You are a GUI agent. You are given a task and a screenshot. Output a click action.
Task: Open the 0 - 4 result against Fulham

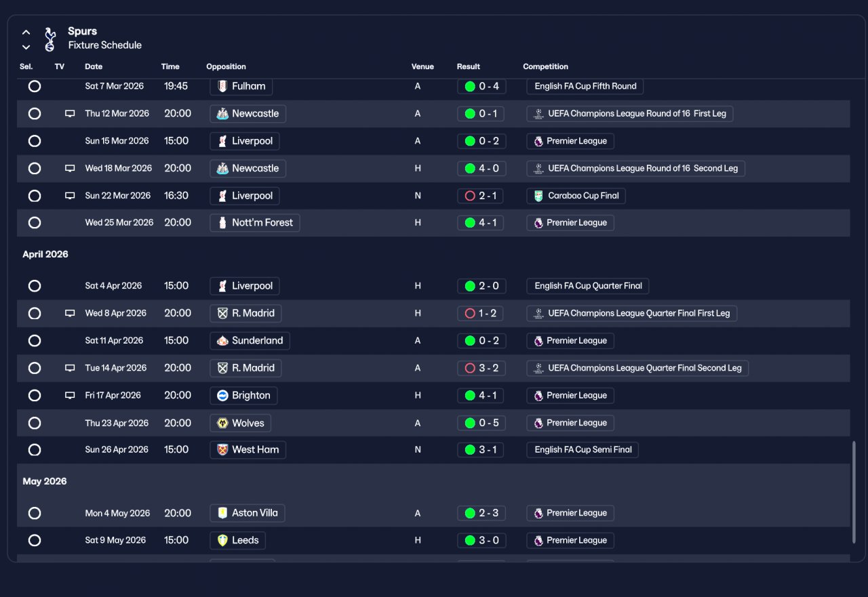[x=481, y=86]
